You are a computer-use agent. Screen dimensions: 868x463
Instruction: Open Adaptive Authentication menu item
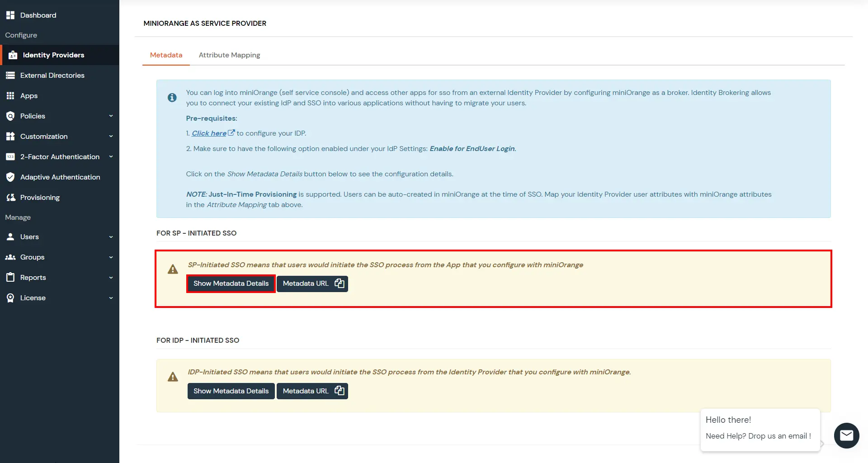(x=60, y=177)
